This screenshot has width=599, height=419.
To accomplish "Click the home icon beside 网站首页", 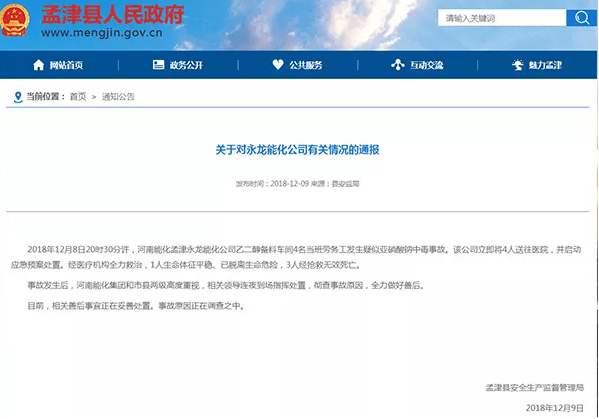I will tap(39, 65).
